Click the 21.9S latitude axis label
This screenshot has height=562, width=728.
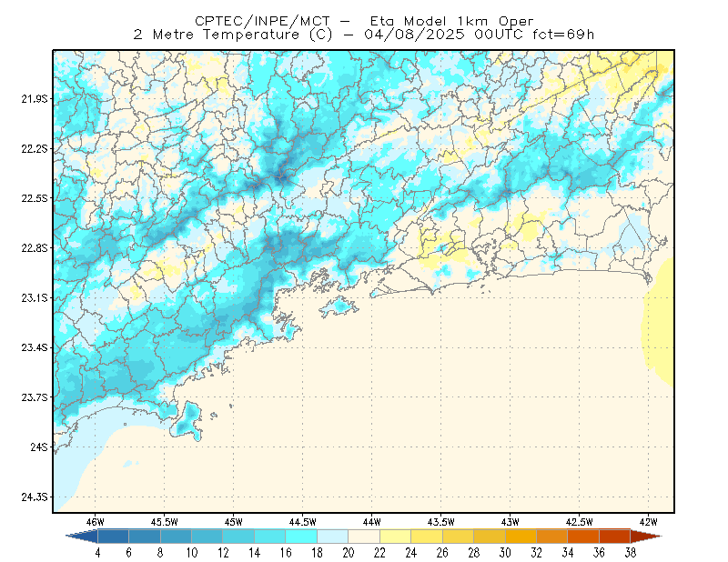click(35, 98)
